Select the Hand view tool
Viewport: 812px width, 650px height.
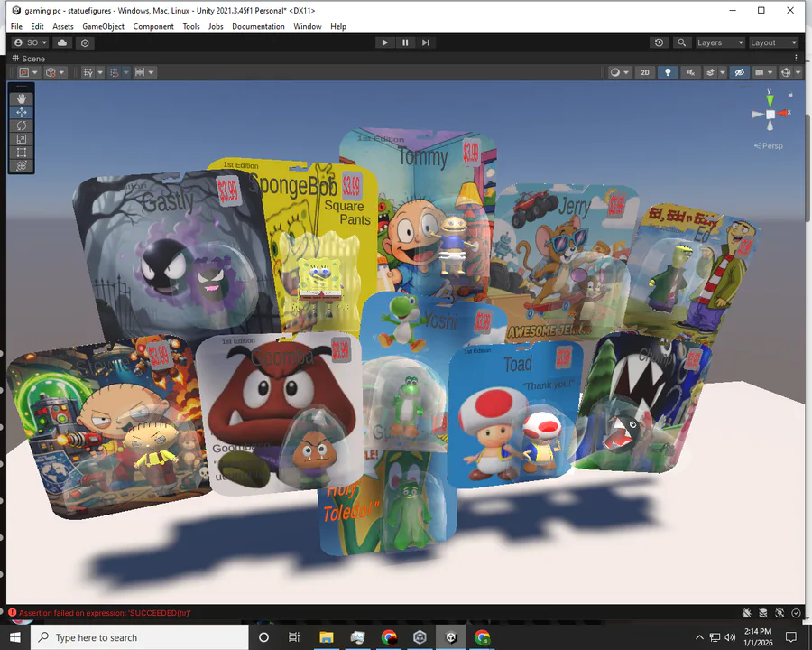[x=22, y=98]
